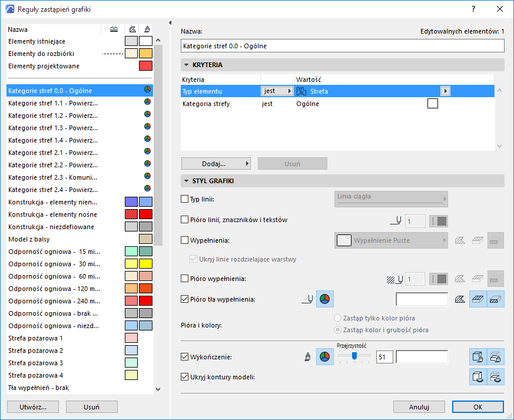Click the line type column header icon
Viewport: 514px width, 420px height.
pos(114,29)
